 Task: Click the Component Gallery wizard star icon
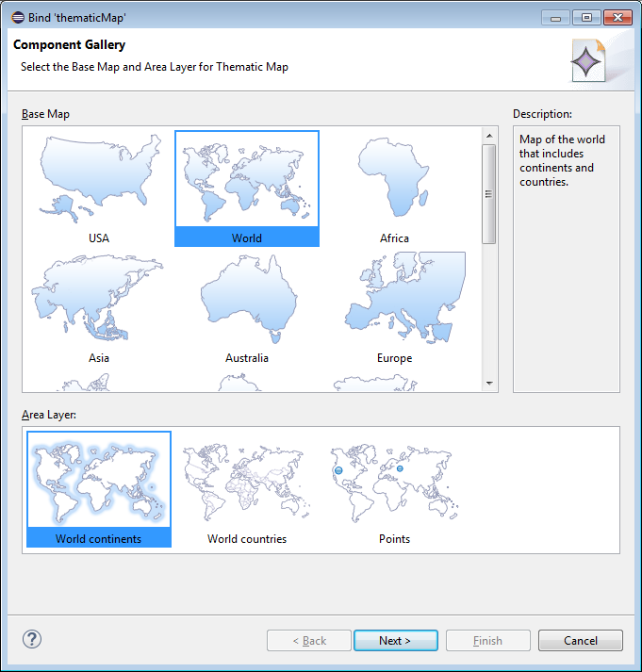click(x=588, y=61)
